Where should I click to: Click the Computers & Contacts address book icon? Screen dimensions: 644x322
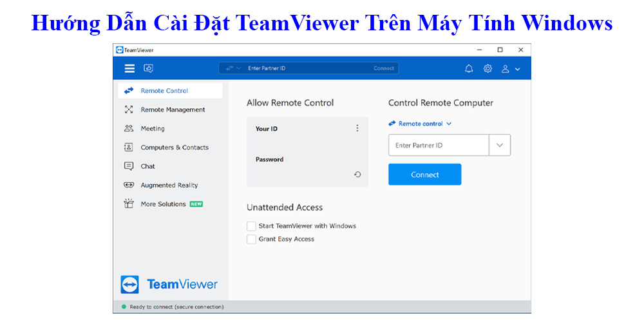[129, 147]
